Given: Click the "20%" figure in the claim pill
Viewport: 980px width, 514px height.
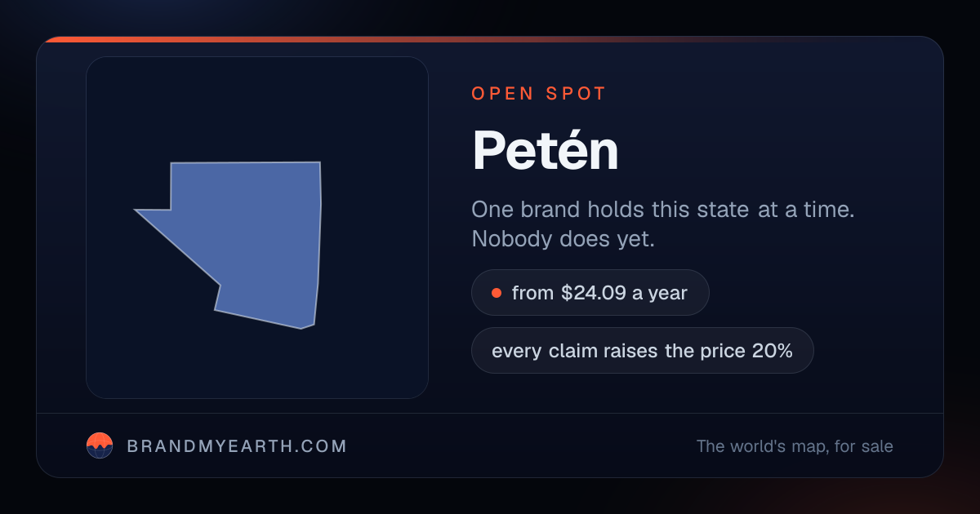Looking at the screenshot, I should pyautogui.click(x=772, y=351).
